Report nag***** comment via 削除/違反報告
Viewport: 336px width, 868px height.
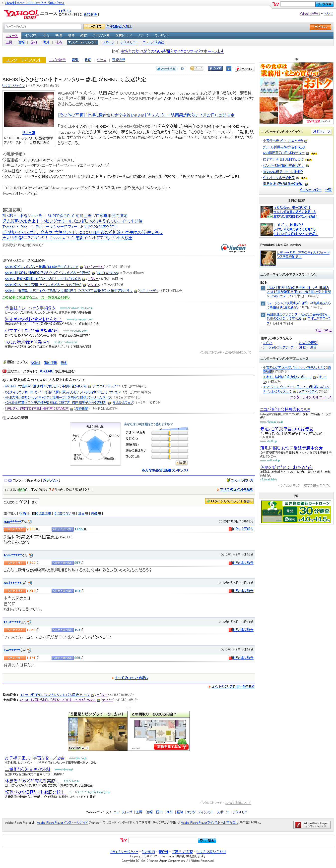pos(241,529)
